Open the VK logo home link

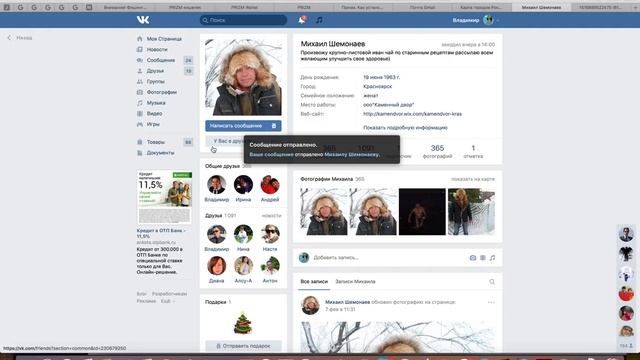click(143, 20)
